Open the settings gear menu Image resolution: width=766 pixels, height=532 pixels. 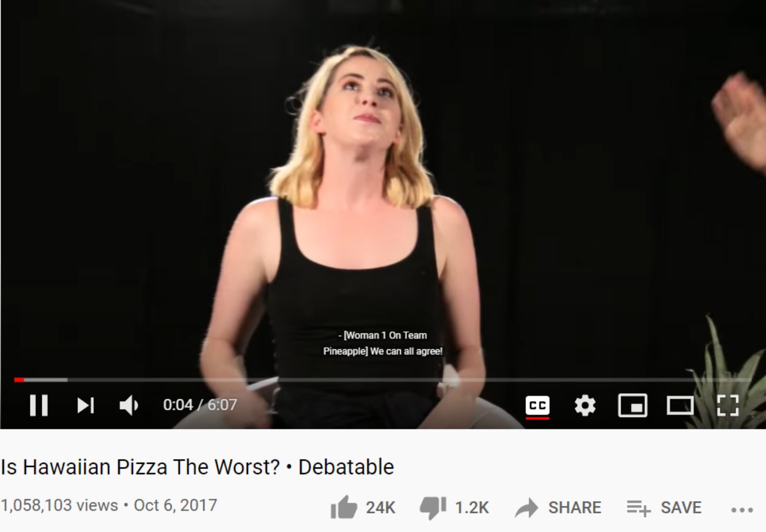pyautogui.click(x=585, y=406)
